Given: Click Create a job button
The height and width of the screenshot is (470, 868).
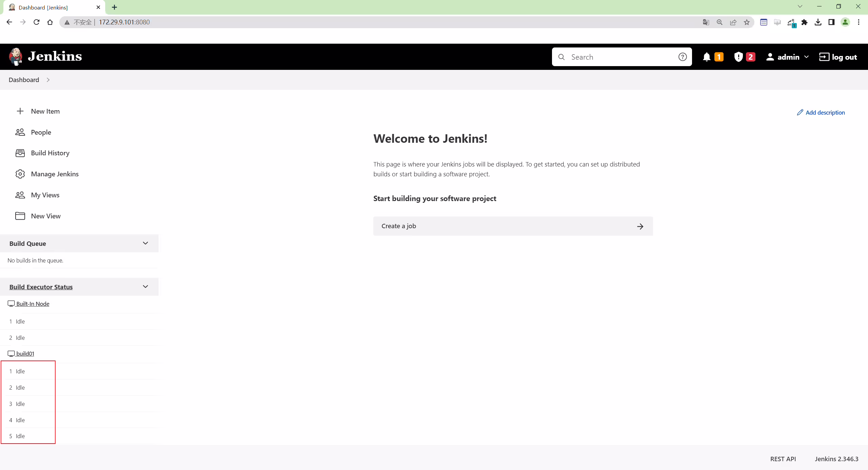Looking at the screenshot, I should pyautogui.click(x=513, y=226).
